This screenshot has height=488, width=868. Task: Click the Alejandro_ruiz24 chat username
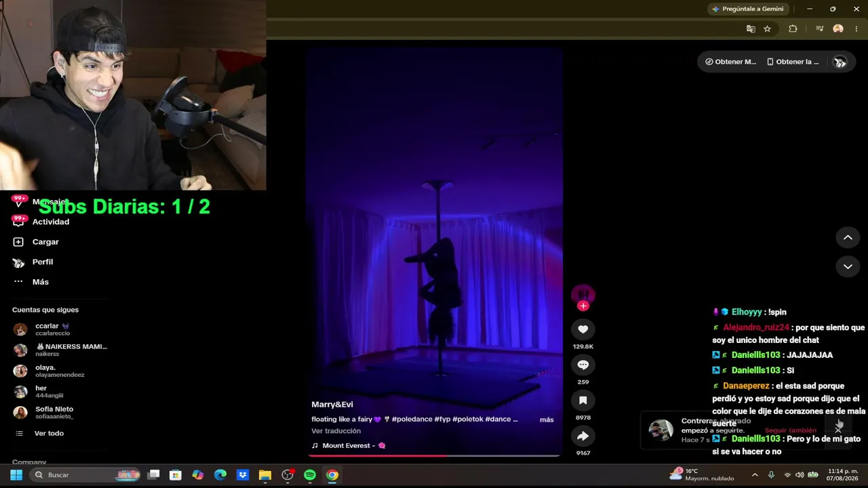[x=756, y=327]
